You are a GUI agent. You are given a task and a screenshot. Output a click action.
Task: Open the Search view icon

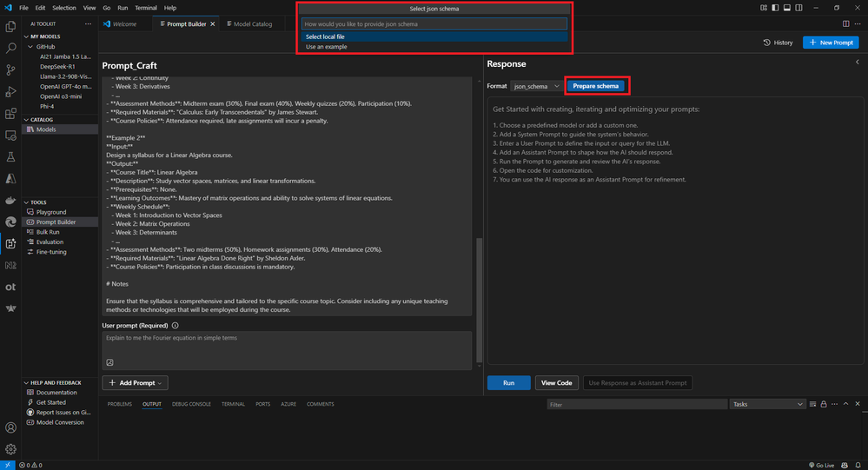(10, 48)
